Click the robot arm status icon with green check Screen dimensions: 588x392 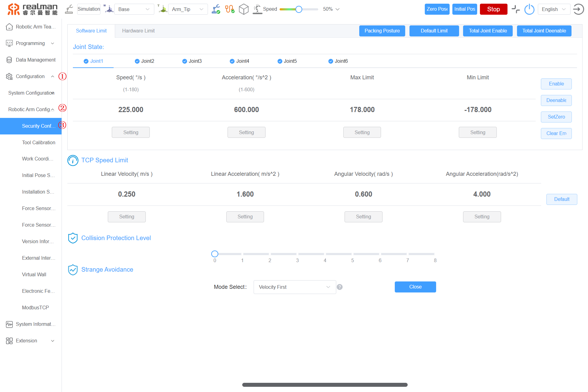pyautogui.click(x=216, y=9)
